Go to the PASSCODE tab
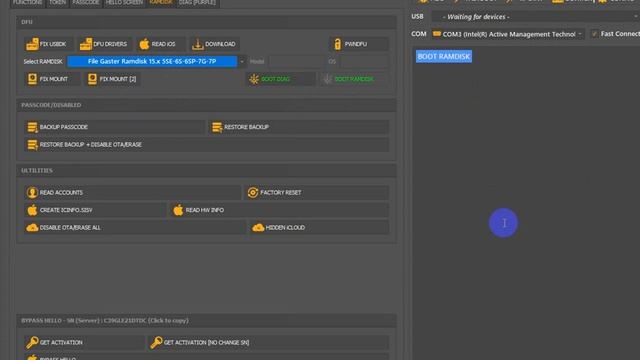 pyautogui.click(x=86, y=3)
